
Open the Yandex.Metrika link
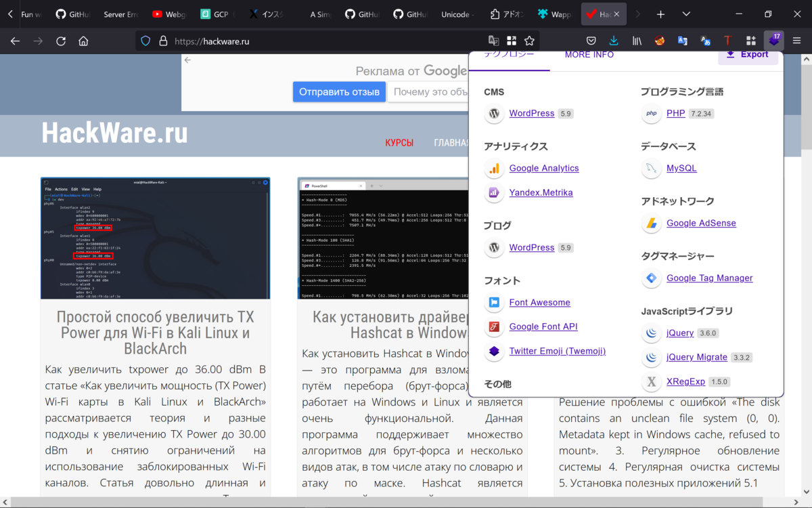pyautogui.click(x=541, y=193)
